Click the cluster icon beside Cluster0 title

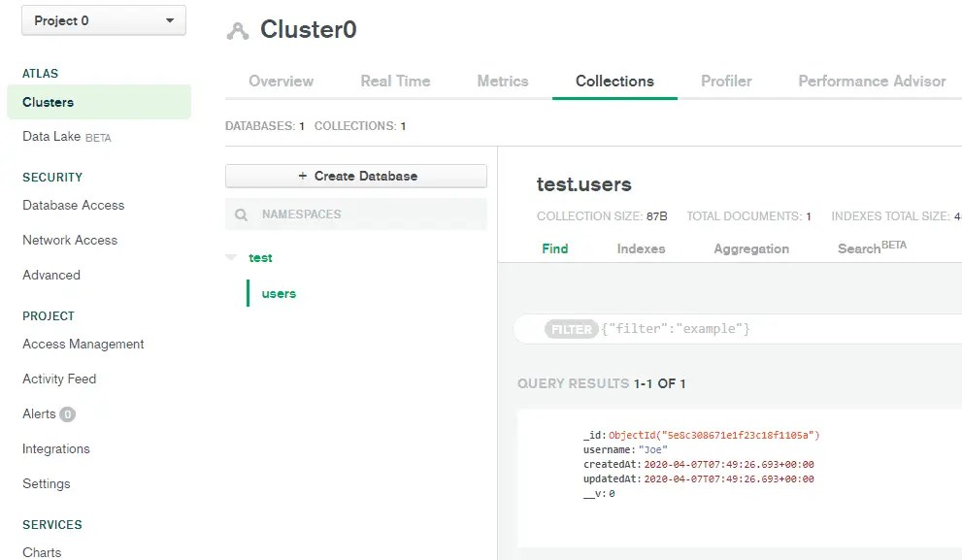click(x=238, y=31)
